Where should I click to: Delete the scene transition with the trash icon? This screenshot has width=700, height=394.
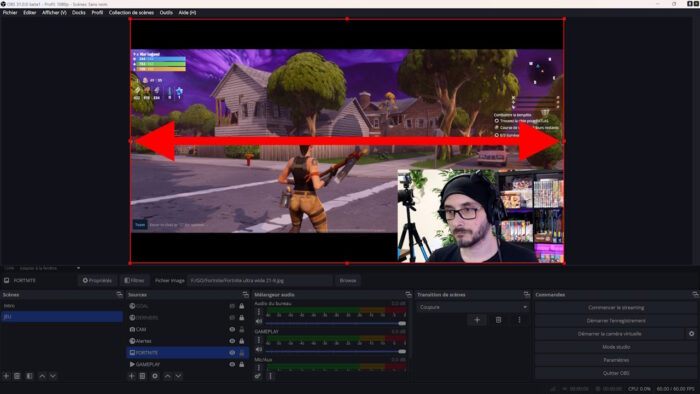[x=498, y=319]
